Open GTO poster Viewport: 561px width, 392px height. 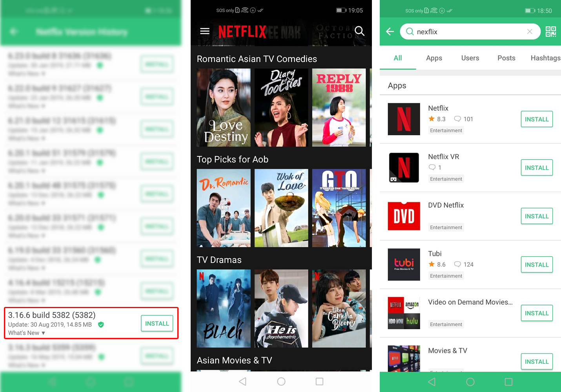pyautogui.click(x=339, y=208)
